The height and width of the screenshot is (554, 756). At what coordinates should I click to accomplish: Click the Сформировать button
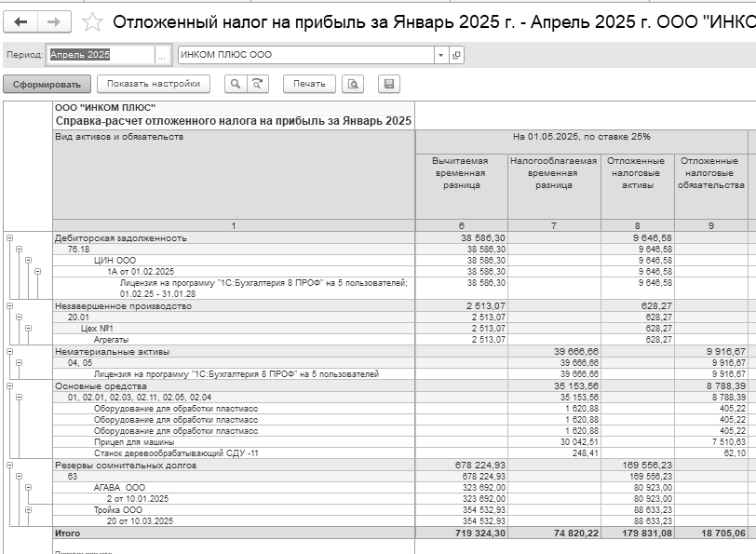(47, 85)
